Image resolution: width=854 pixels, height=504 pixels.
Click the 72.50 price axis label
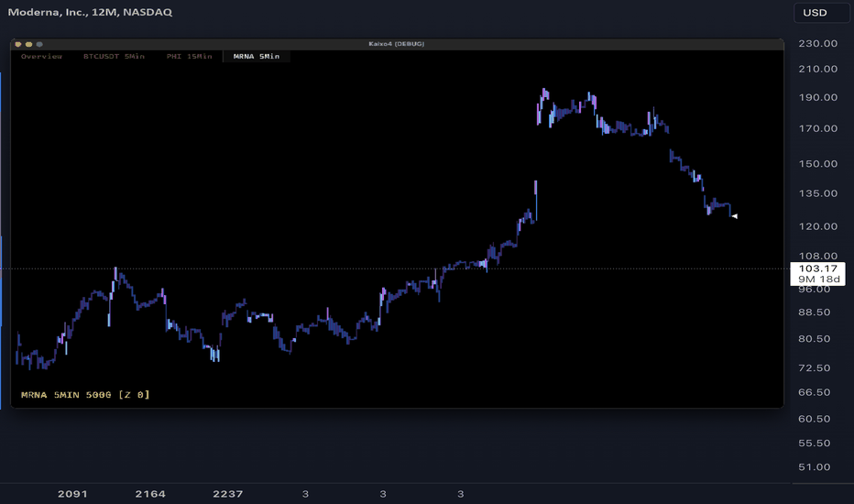click(815, 367)
